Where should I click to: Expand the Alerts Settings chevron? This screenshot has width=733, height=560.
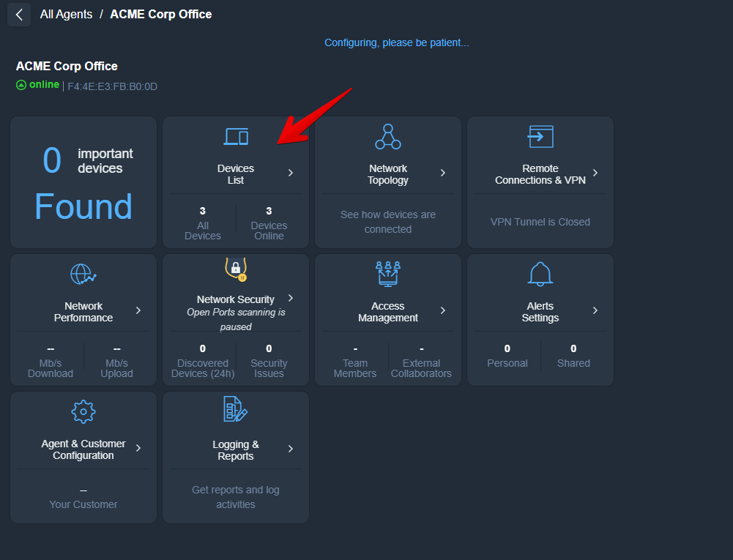pyautogui.click(x=595, y=311)
